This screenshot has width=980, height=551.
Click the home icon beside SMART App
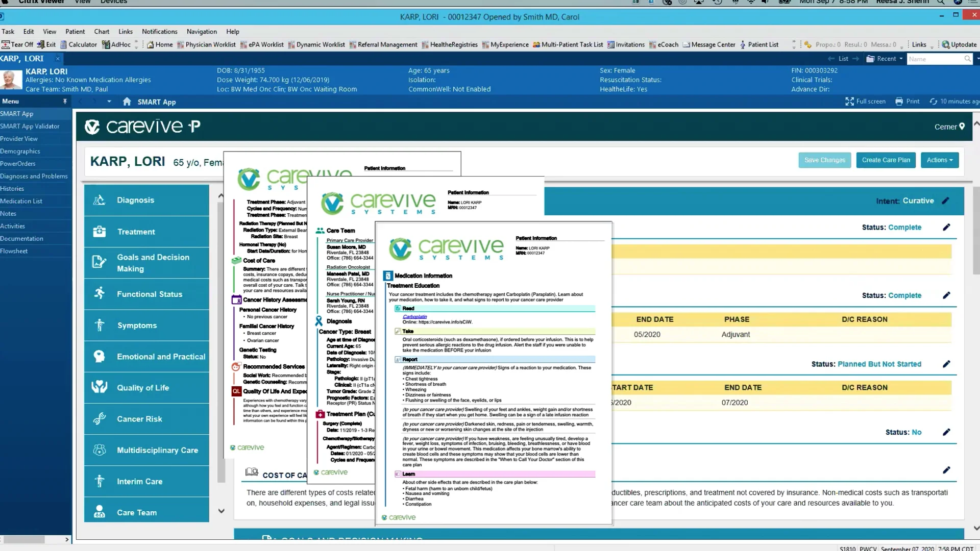[x=127, y=102]
